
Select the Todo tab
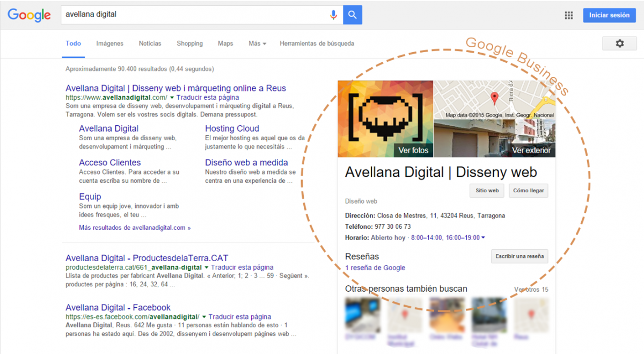pos(73,44)
